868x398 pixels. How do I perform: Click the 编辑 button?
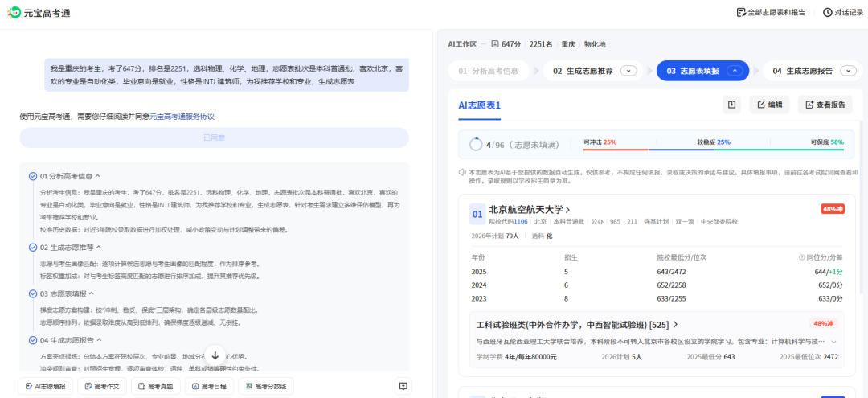point(769,105)
